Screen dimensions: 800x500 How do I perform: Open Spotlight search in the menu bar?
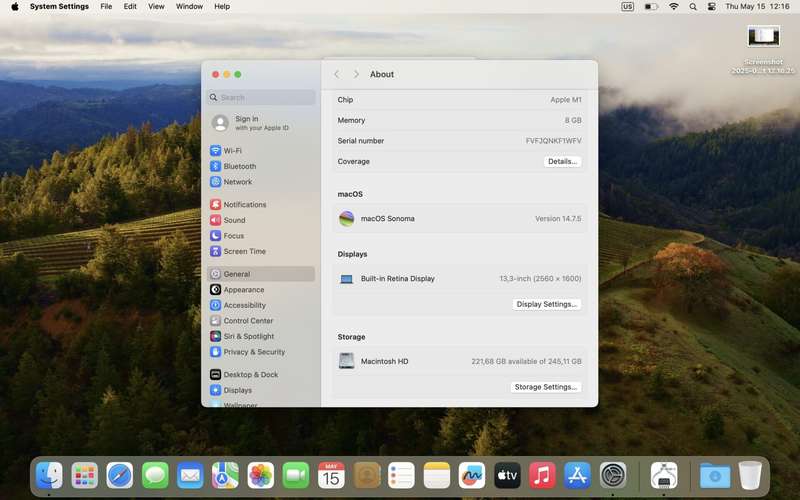(x=693, y=7)
